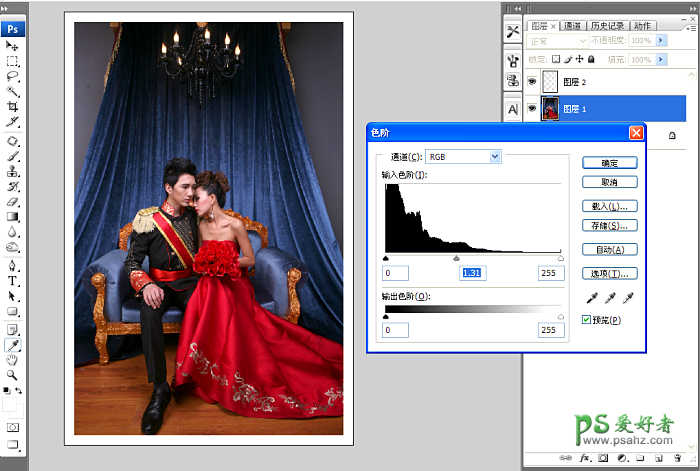Pick the white point eyedropper in Levels
Screen dimensions: 700x471
click(627, 298)
